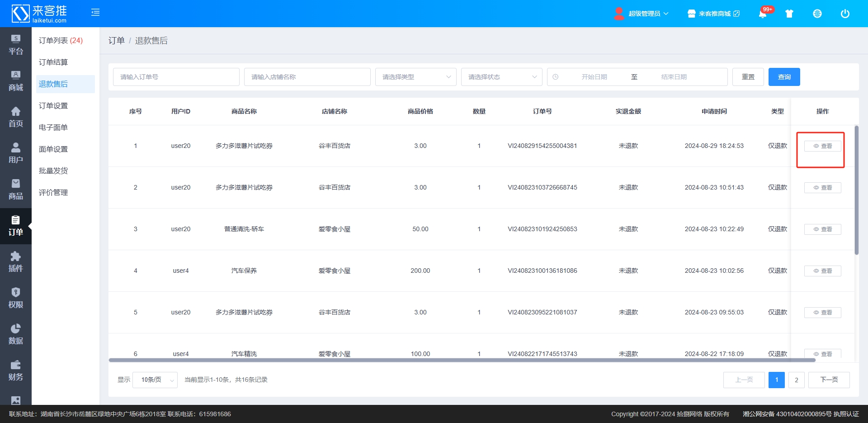Expand the 请选择状态 status dropdown
This screenshot has height=423, width=868.
(x=501, y=77)
